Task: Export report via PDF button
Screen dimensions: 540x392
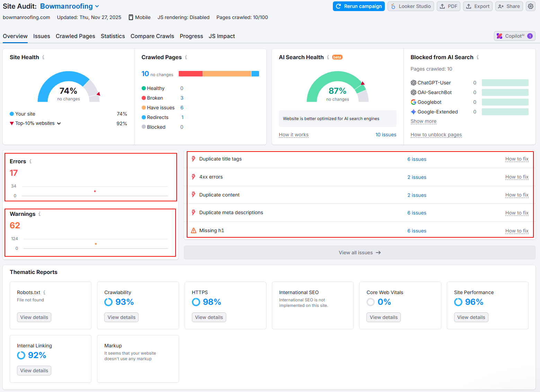Action: point(449,6)
